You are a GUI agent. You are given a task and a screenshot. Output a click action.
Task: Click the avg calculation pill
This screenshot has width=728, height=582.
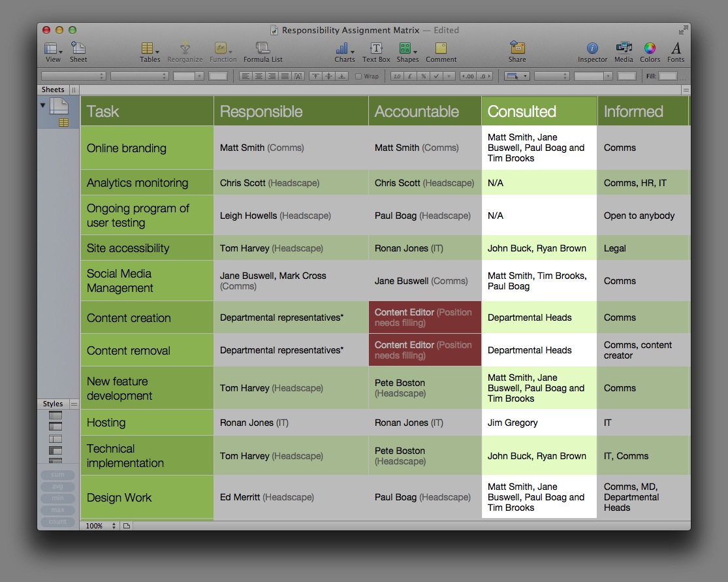[x=57, y=487]
